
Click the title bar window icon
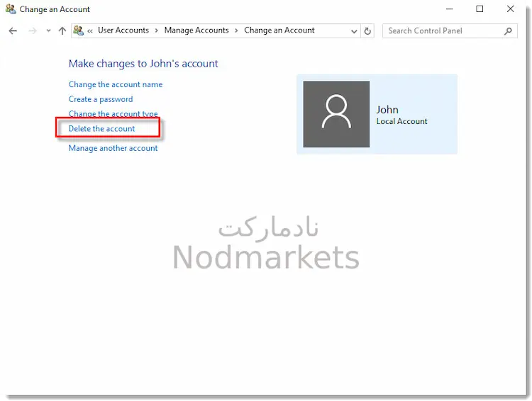(11, 9)
